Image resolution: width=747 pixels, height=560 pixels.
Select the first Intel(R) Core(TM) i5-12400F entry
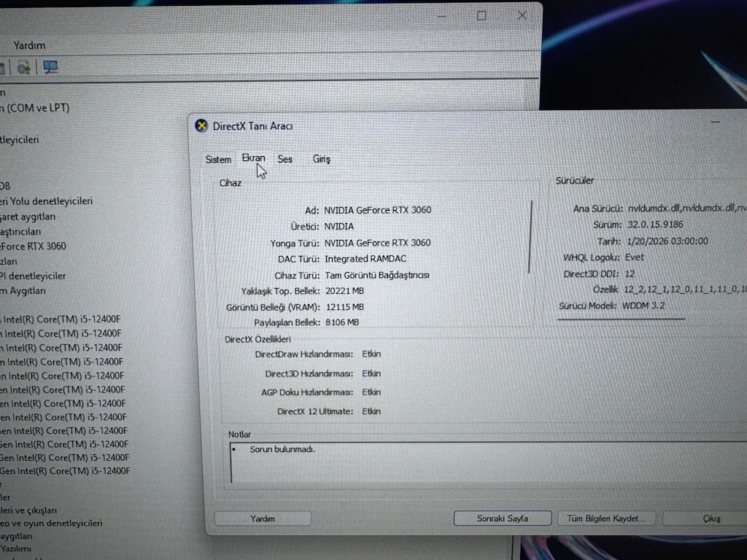point(61,319)
